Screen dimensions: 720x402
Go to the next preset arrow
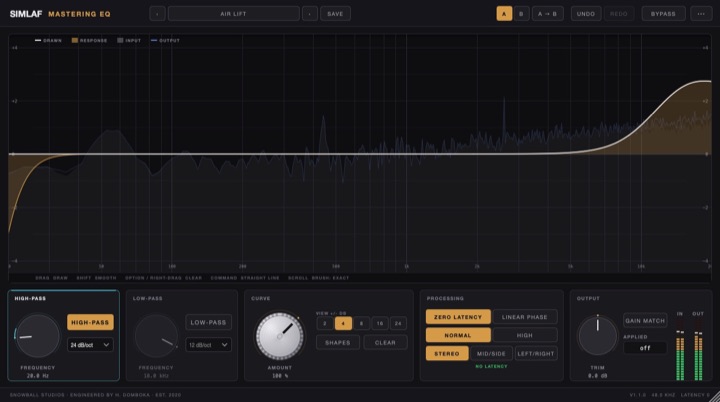tap(309, 14)
